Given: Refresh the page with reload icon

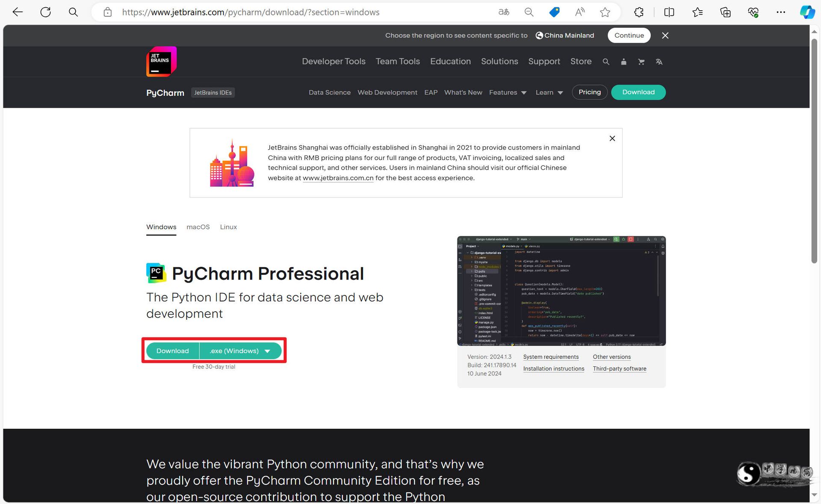Looking at the screenshot, I should point(45,12).
